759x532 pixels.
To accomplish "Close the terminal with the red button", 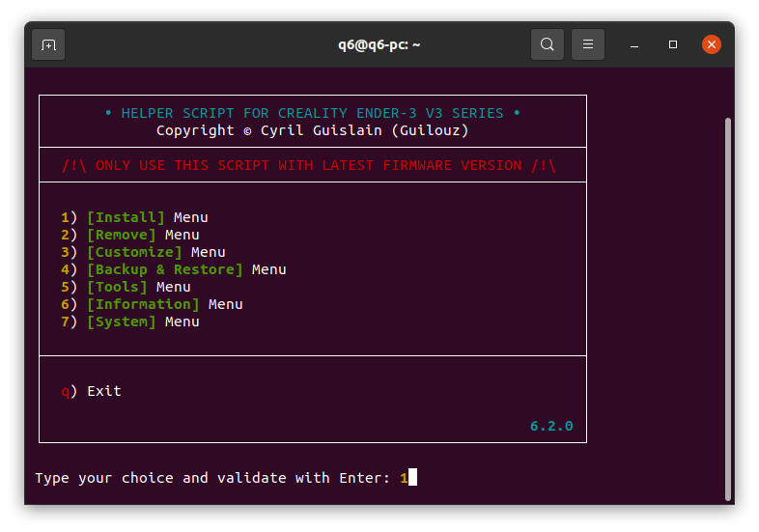I will coord(712,44).
